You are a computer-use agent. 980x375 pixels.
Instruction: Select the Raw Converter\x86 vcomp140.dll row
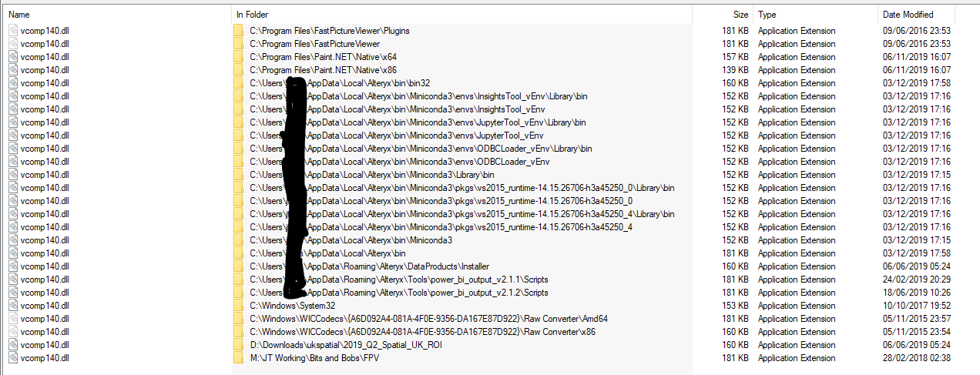pos(490,332)
